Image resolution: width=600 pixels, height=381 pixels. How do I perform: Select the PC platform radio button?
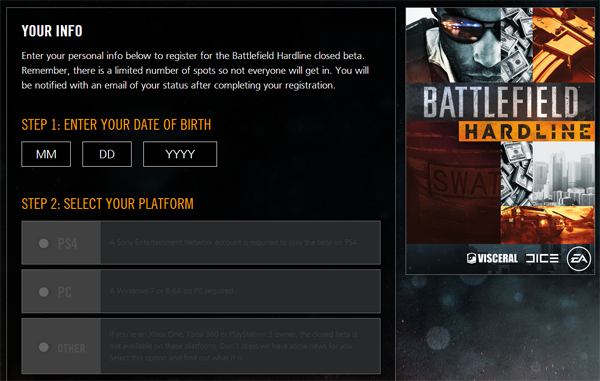(x=44, y=292)
